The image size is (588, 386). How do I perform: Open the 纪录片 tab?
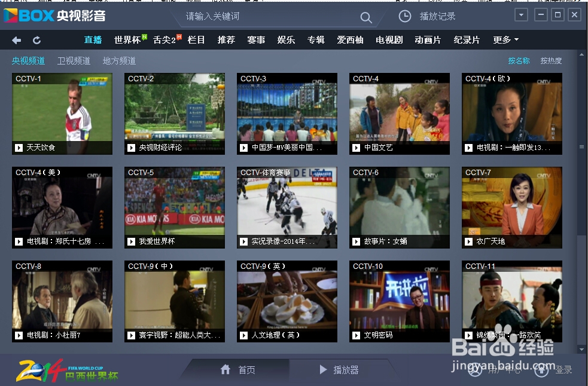click(x=467, y=39)
